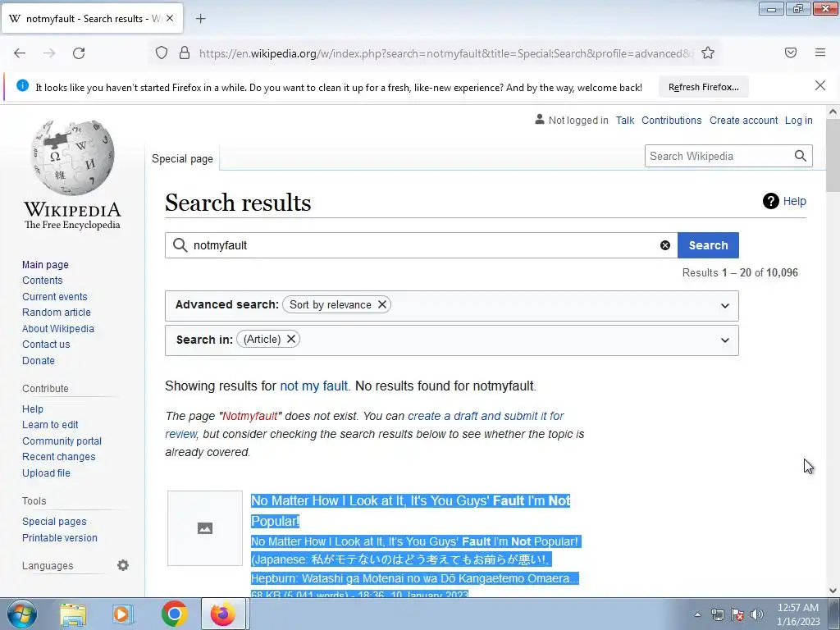Click the forward navigation arrow
This screenshot has height=630, width=840.
(x=49, y=53)
